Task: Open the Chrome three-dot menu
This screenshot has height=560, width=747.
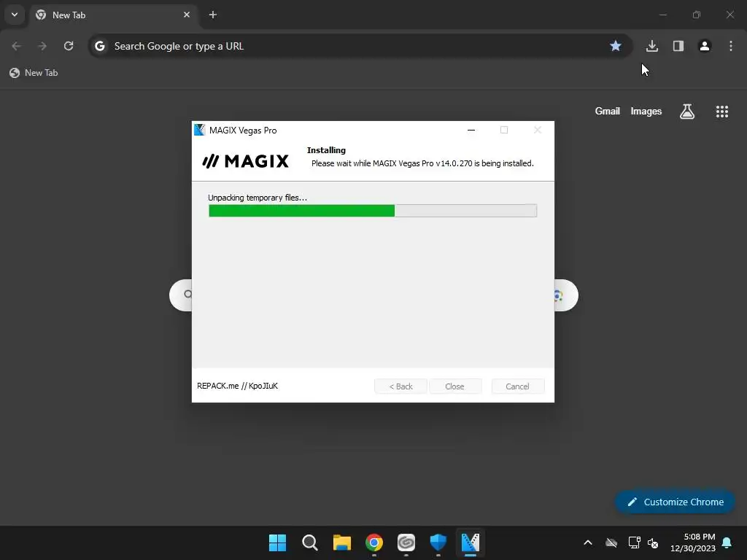Action: (731, 46)
